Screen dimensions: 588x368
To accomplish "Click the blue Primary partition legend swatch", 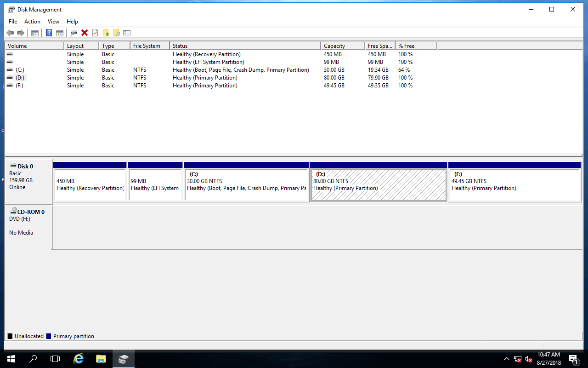I will (x=48, y=336).
